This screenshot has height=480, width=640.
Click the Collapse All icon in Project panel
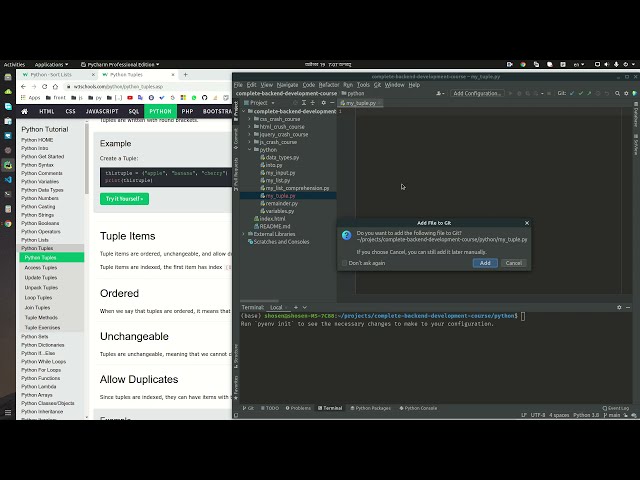coord(313,103)
